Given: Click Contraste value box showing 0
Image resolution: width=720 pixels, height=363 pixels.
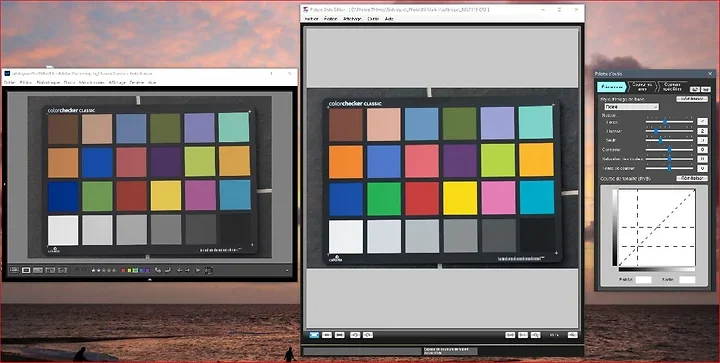Looking at the screenshot, I should [x=703, y=150].
